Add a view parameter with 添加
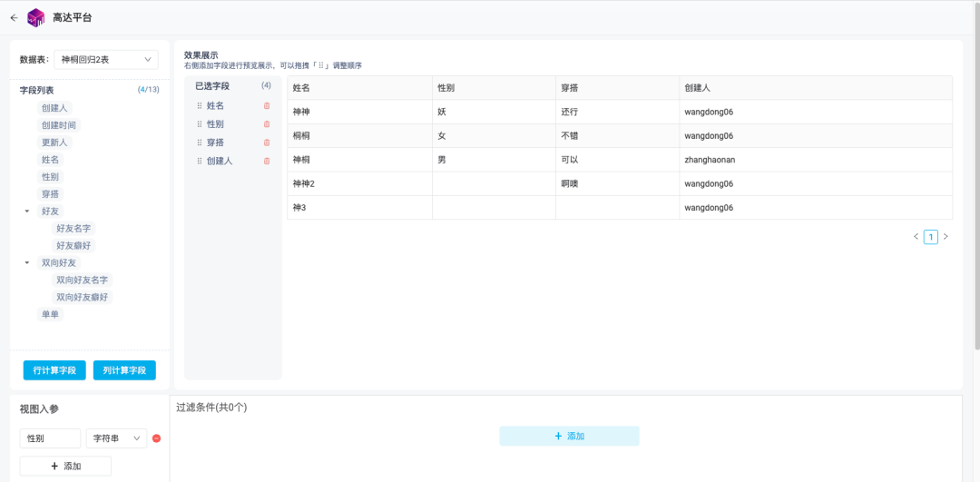The image size is (980, 482). 65,467
